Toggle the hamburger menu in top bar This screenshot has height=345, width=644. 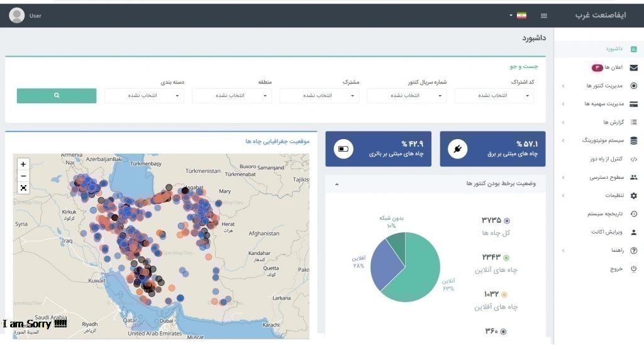click(544, 16)
